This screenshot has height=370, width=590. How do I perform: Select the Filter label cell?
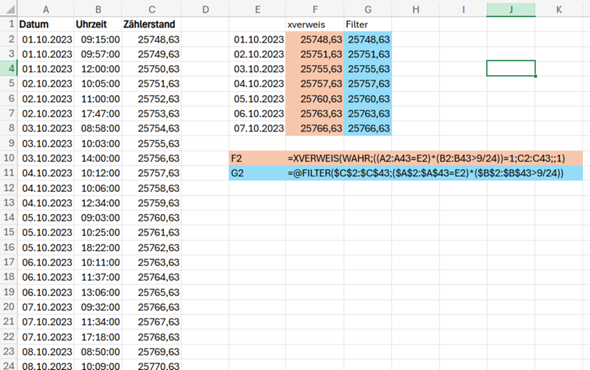point(367,24)
